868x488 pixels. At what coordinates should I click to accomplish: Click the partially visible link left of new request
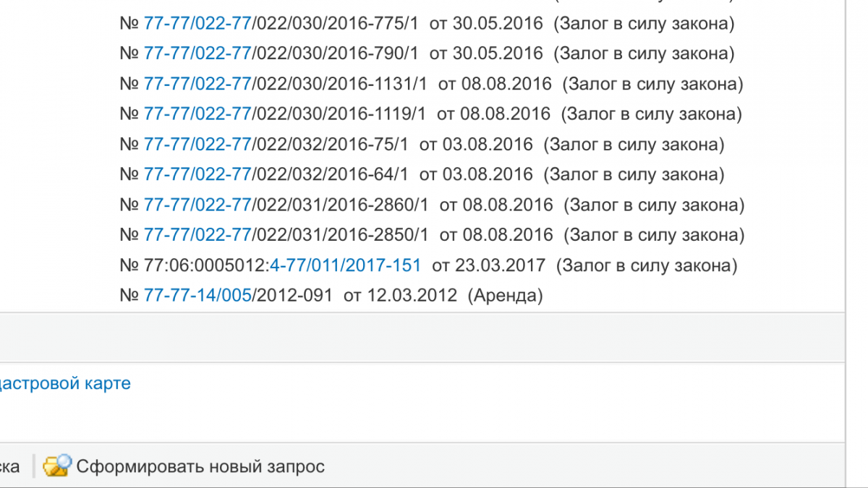coord(9,466)
